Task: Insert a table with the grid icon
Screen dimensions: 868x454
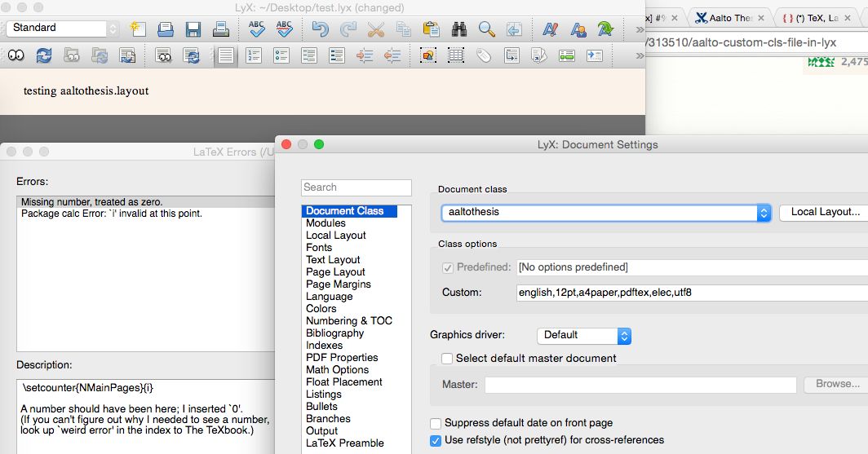Action: pyautogui.click(x=455, y=55)
